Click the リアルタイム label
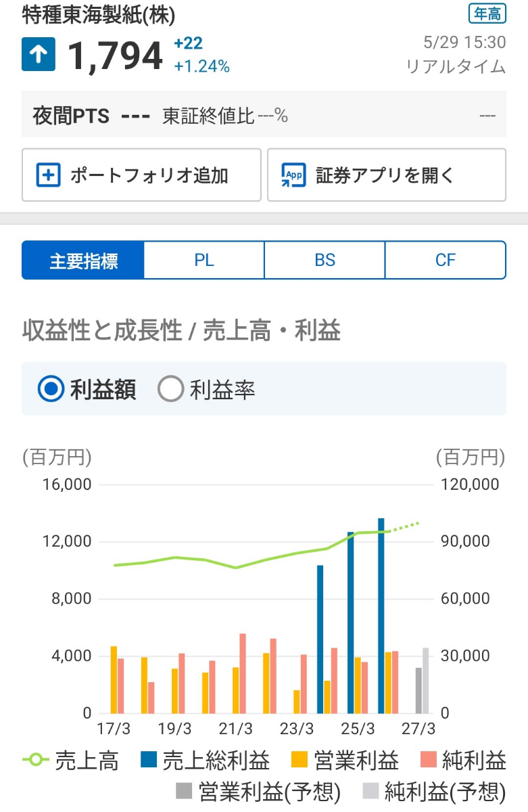Image resolution: width=528 pixels, height=812 pixels. click(456, 66)
